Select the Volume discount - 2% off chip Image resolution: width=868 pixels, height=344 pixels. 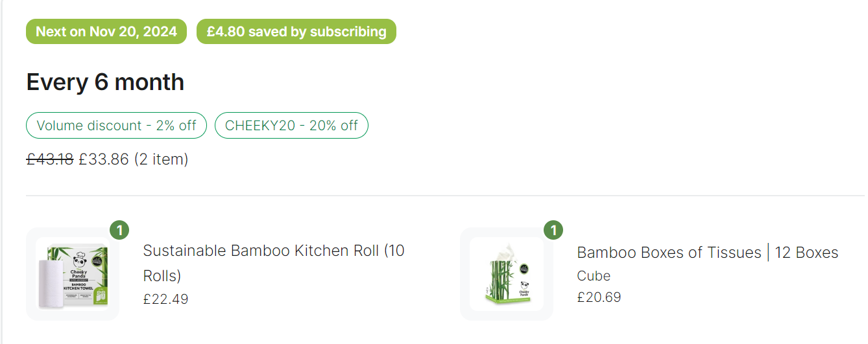(117, 126)
